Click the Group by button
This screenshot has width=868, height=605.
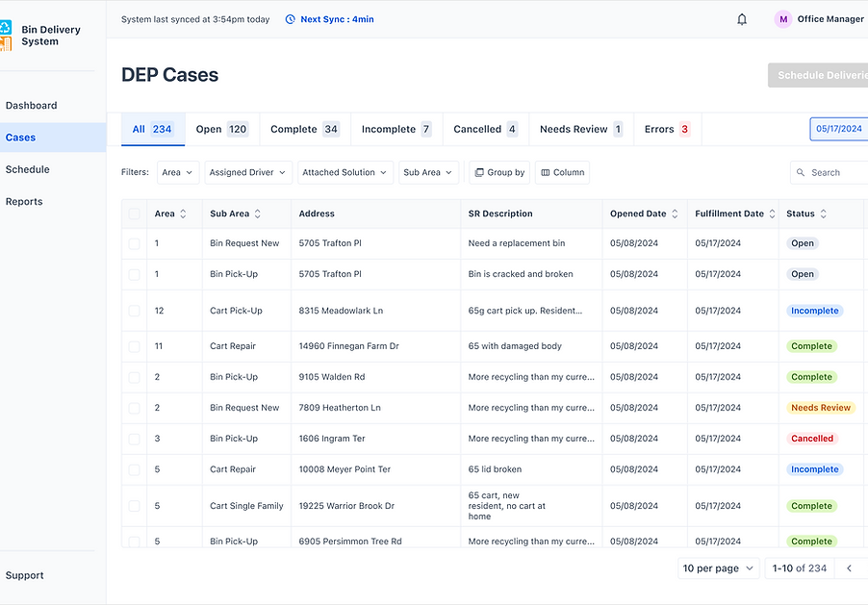pos(498,173)
